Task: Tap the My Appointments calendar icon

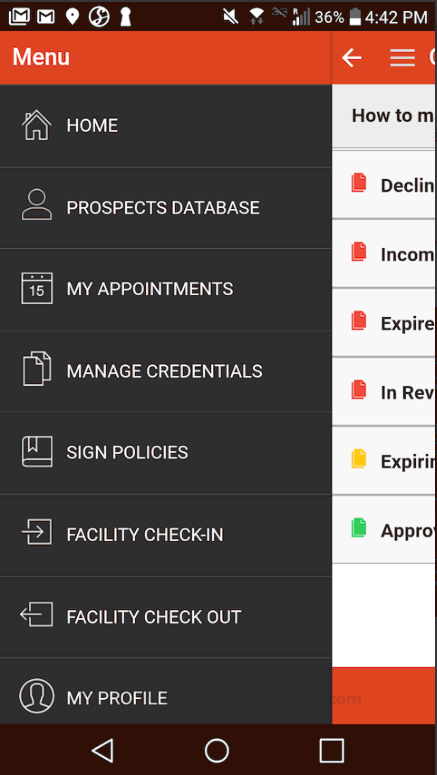Action: point(37,288)
